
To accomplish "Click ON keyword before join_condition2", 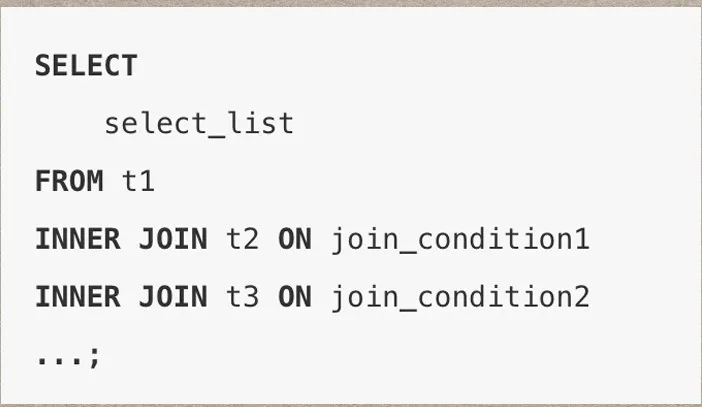I will pyautogui.click(x=294, y=297).
